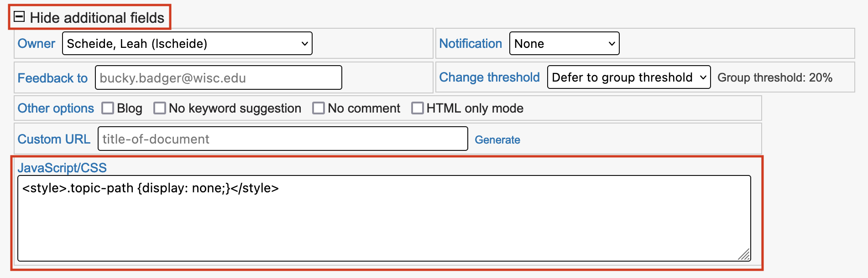Viewport: 868px width, 278px height.
Task: Click the Other options label link
Action: 56,108
